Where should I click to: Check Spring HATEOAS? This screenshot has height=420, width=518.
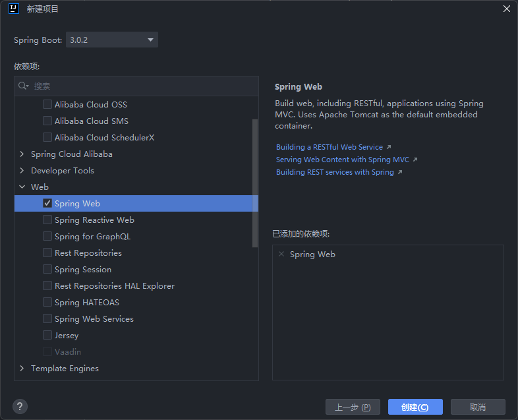click(x=47, y=303)
